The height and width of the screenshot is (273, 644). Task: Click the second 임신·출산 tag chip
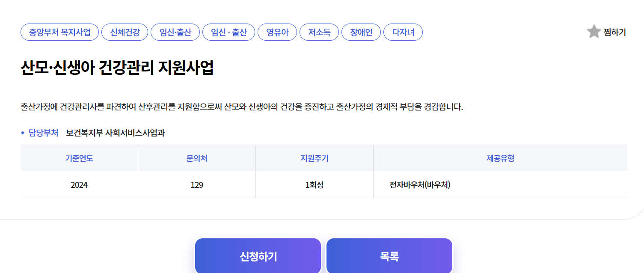[229, 32]
